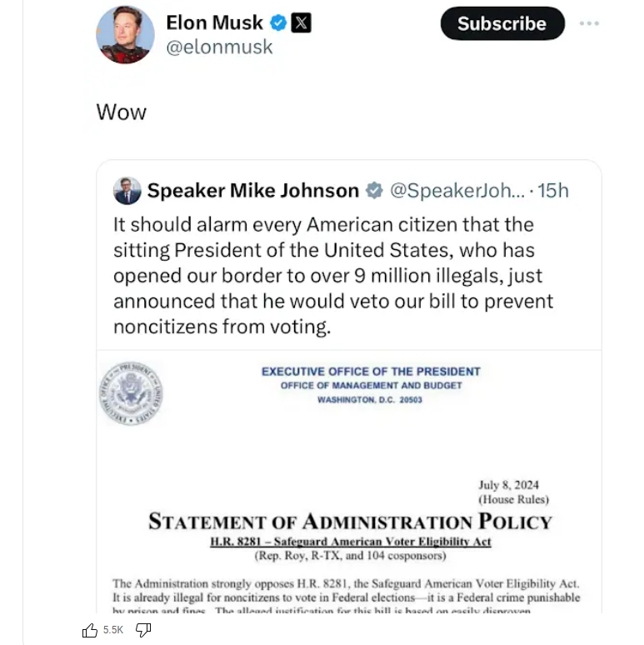
Task: Click the Elon Musk display name
Action: 214,22
